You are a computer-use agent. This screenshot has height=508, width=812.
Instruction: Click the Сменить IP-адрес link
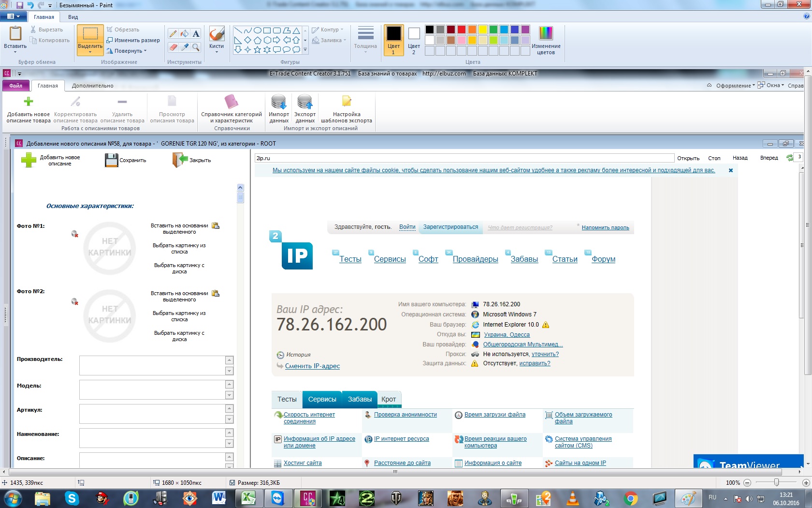tap(312, 366)
